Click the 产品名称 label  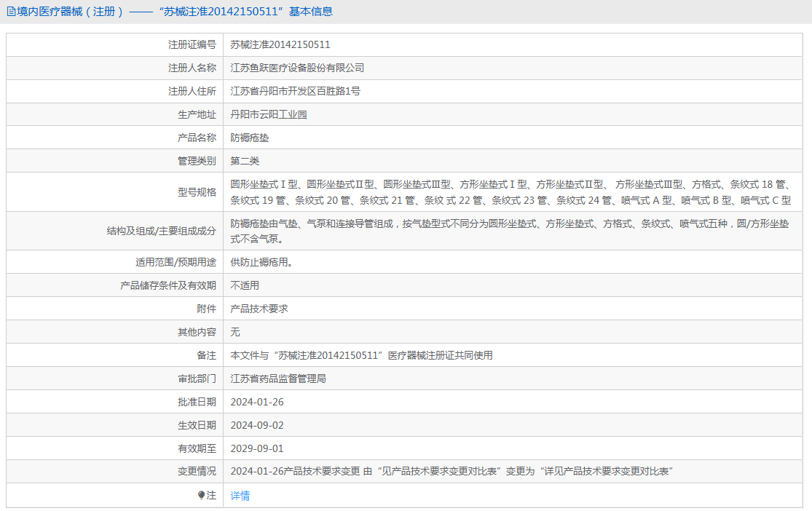tap(197, 138)
